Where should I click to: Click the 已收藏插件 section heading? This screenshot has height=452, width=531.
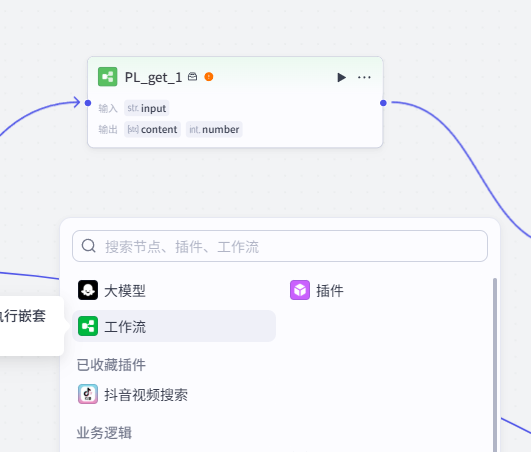pos(111,365)
